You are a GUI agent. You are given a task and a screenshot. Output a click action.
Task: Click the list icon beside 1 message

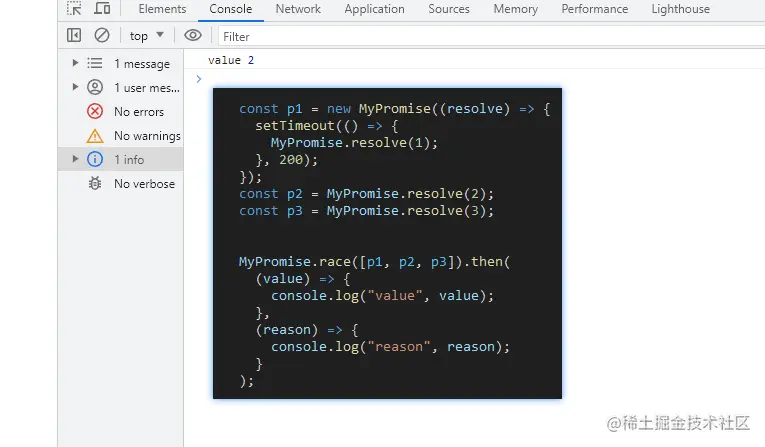[95, 63]
